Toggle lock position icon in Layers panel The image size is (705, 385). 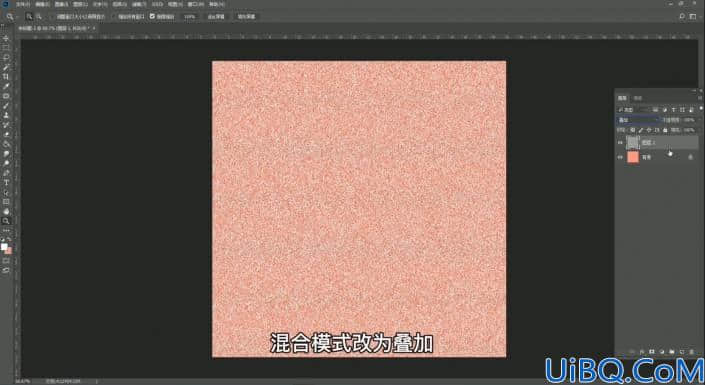point(649,130)
